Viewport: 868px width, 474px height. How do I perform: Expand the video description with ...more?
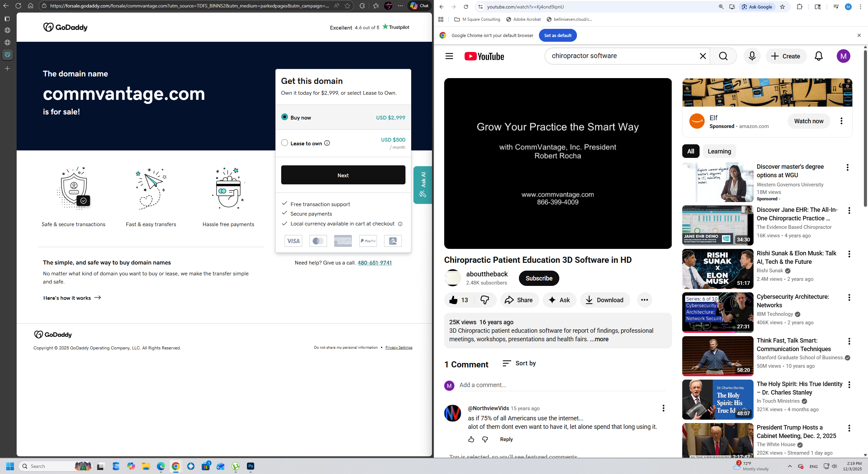[599, 339]
